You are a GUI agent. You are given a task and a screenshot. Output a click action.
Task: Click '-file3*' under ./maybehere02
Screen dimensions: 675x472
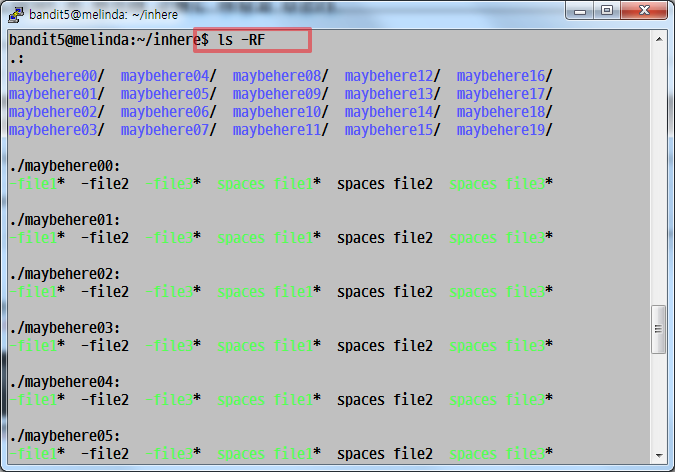coord(173,292)
